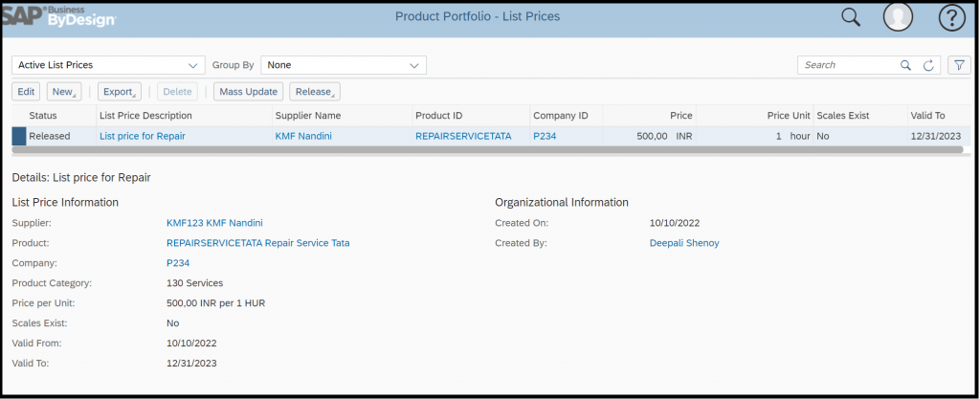Click the 500,00 INR per 1 HUR value

215,303
